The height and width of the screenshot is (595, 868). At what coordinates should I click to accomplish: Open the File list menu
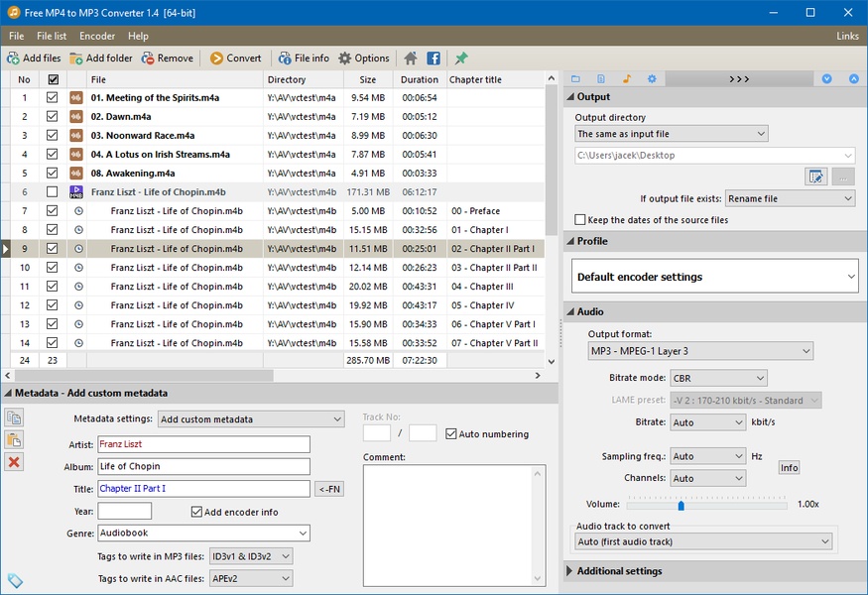point(52,36)
